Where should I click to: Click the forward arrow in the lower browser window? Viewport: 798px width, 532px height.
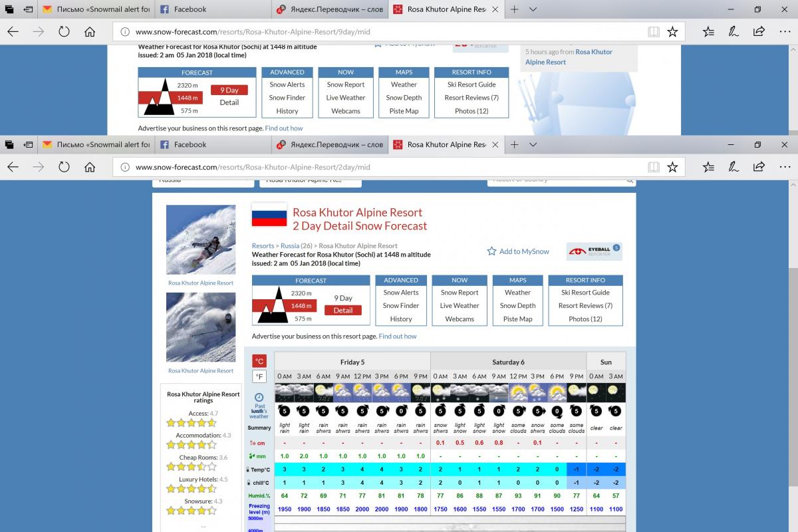pyautogui.click(x=39, y=166)
